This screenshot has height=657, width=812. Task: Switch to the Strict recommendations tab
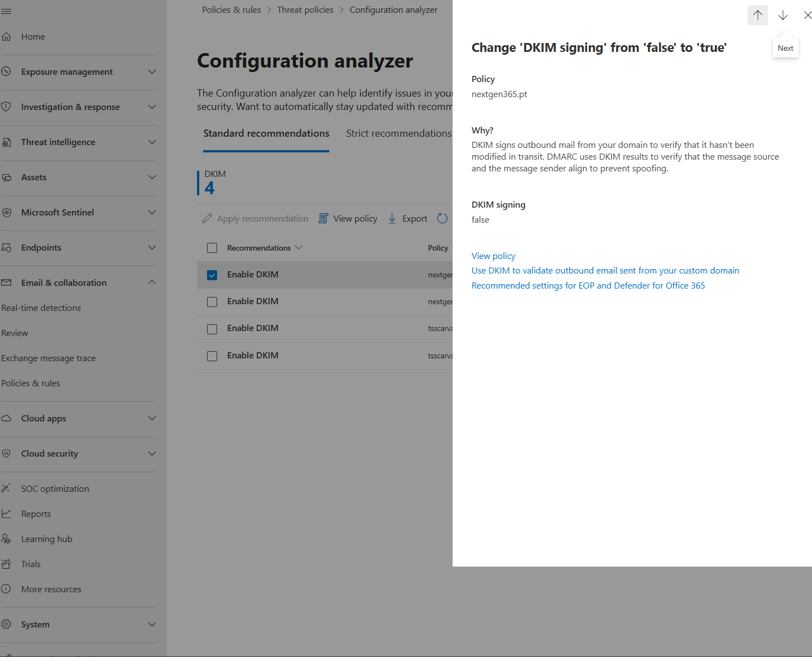click(398, 133)
